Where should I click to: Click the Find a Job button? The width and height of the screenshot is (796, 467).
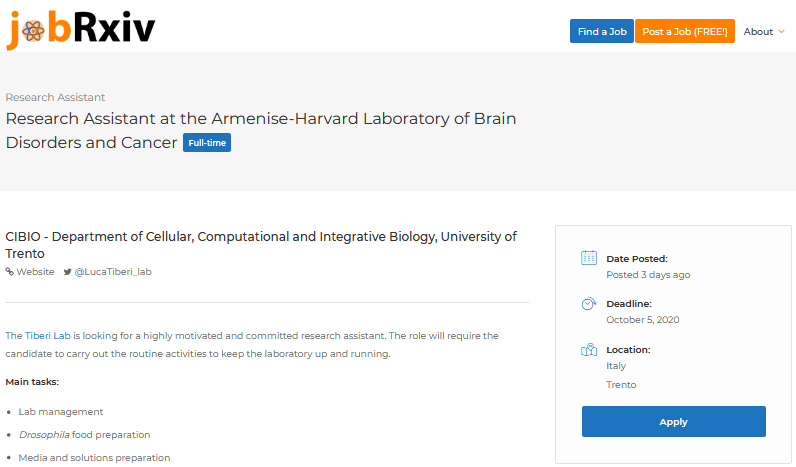[602, 31]
